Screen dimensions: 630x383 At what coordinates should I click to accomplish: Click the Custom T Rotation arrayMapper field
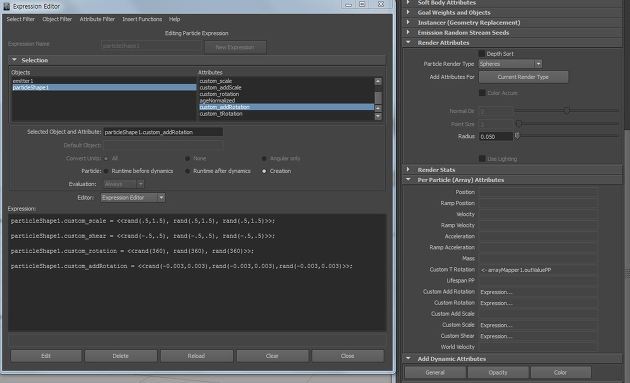tap(537, 270)
